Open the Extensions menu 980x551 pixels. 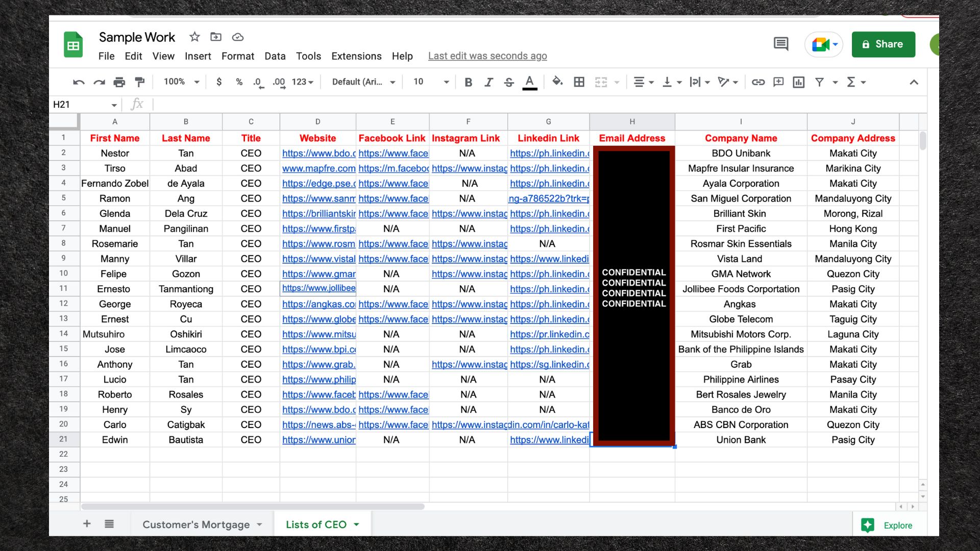tap(356, 56)
